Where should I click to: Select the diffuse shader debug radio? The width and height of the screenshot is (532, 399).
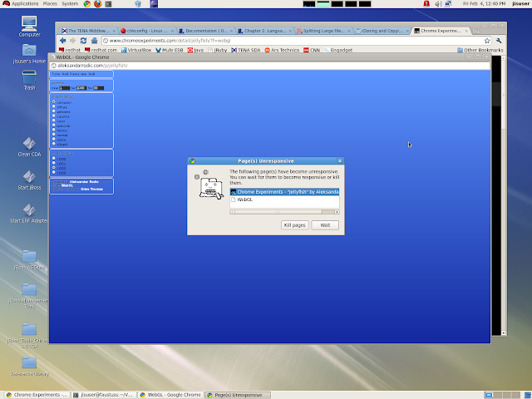point(53,106)
